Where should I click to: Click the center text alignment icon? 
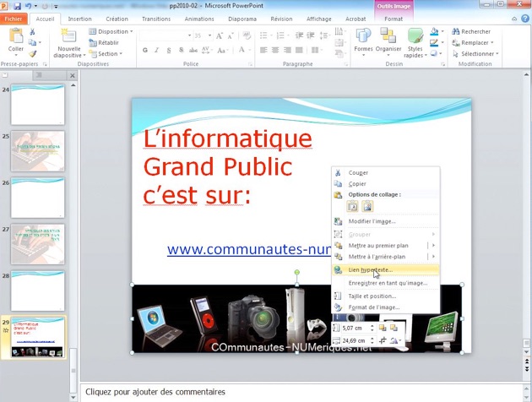275,50
